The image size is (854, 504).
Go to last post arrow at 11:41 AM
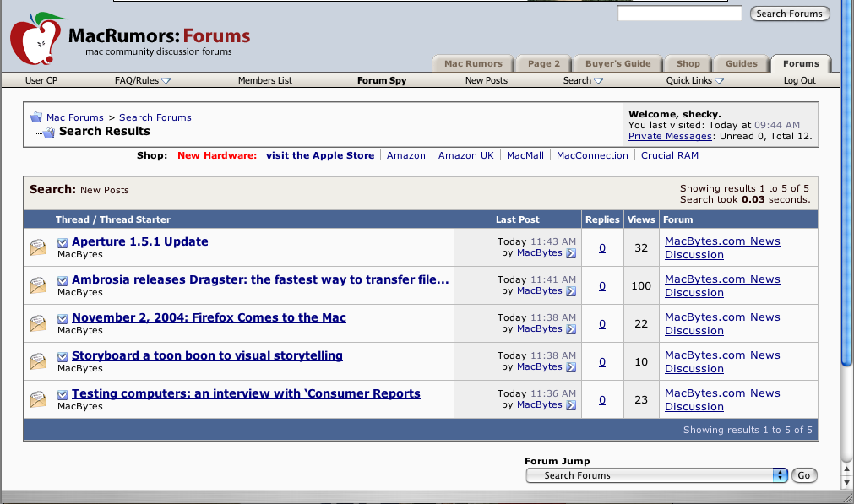571,291
